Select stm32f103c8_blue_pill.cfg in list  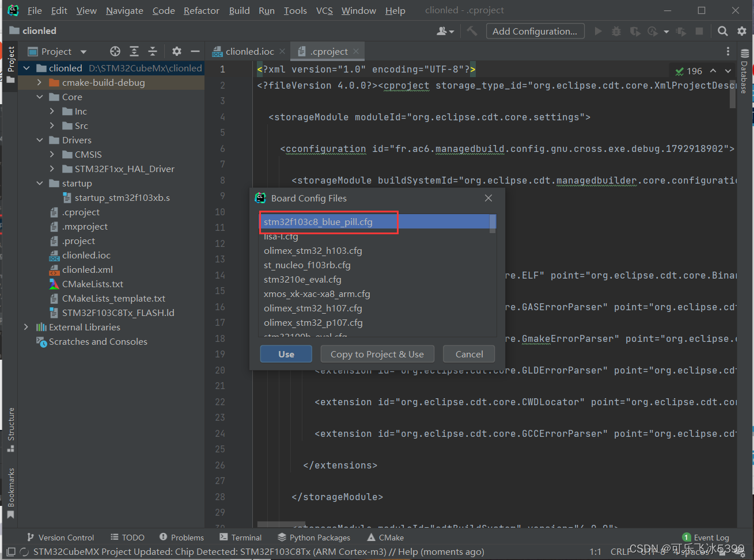pos(374,222)
